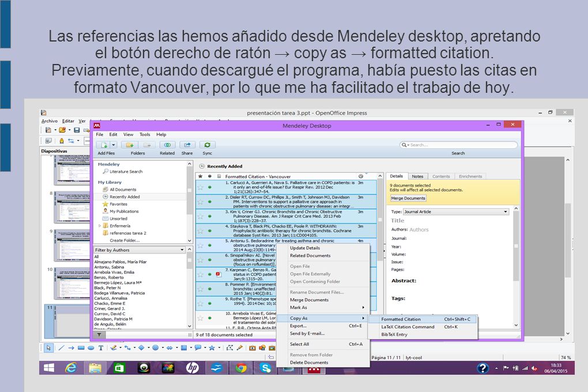Image resolution: width=588 pixels, height=392 pixels.
Task: Click the Add Files toolbar icon in Mendeley
Action: coord(104,145)
